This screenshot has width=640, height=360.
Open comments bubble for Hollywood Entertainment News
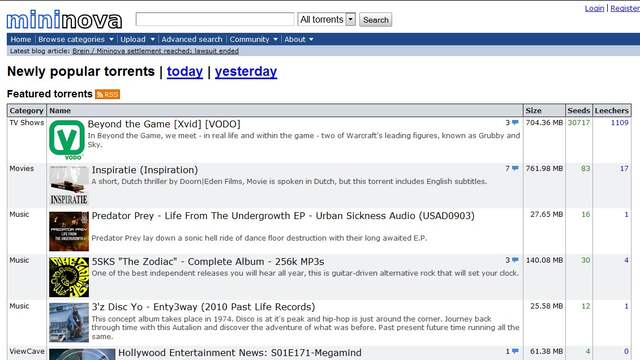pos(515,351)
